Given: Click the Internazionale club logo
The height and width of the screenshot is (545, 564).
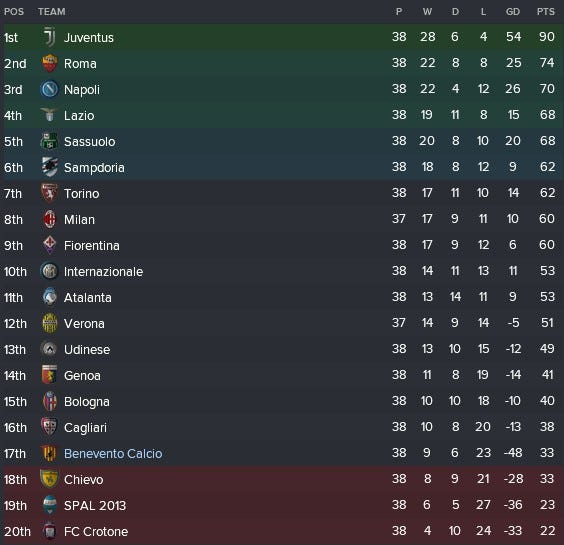Looking at the screenshot, I should (49, 271).
